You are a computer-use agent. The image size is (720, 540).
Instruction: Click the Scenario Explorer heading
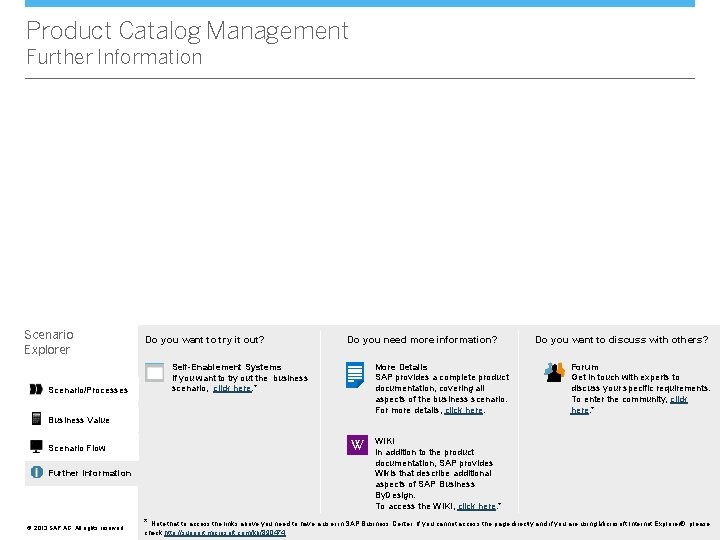click(x=48, y=342)
